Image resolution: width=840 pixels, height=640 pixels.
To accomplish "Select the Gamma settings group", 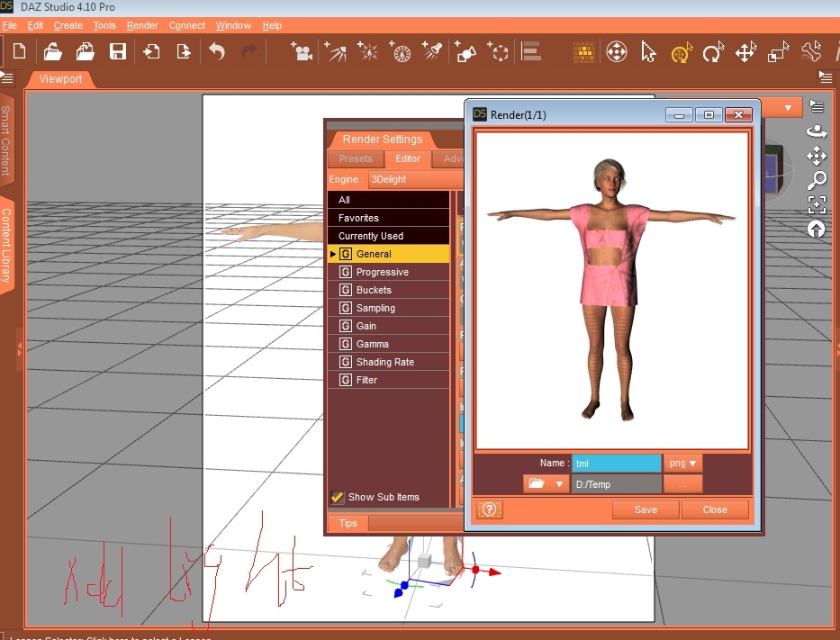I will point(373,344).
